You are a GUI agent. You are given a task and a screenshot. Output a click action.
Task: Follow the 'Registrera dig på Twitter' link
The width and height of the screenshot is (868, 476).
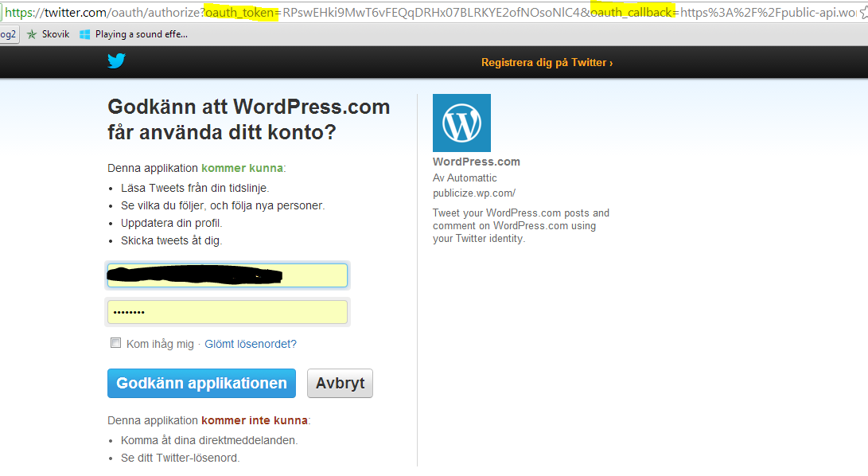(x=547, y=62)
